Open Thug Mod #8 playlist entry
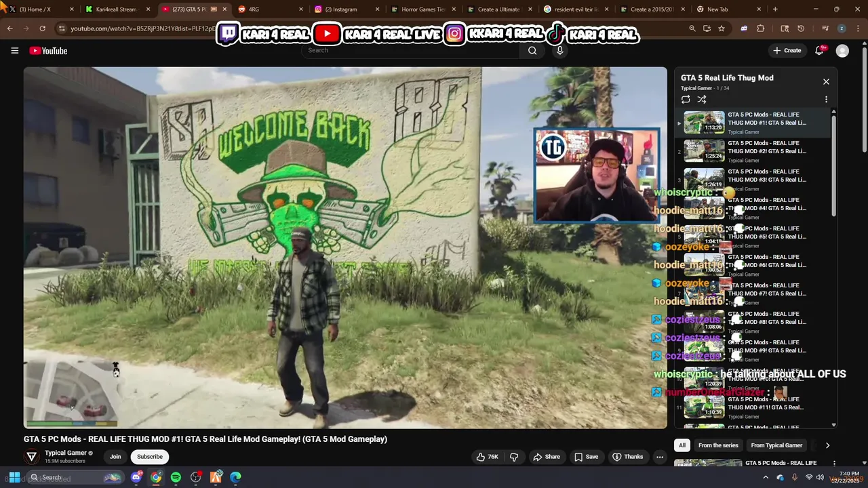The image size is (868, 488). click(753, 323)
